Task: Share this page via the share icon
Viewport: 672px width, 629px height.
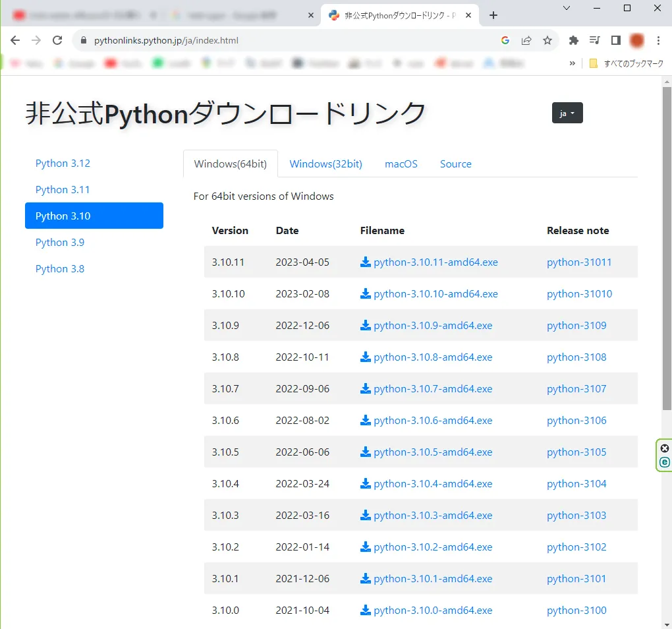Action: 526,40
